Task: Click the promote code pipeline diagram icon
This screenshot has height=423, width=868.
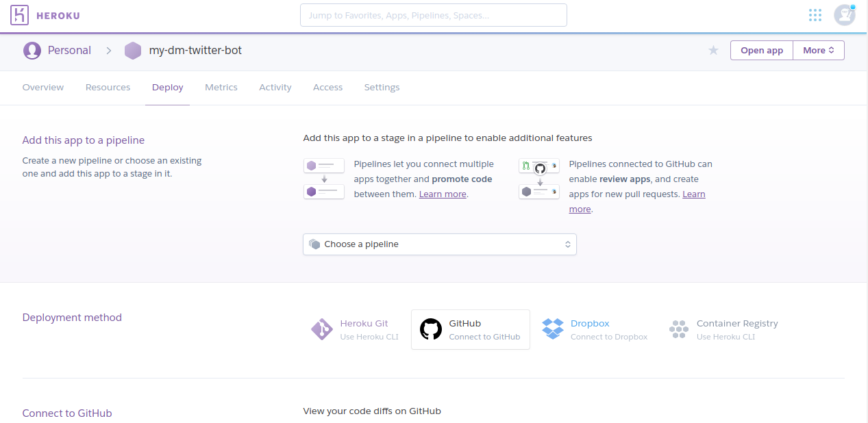Action: tap(324, 179)
